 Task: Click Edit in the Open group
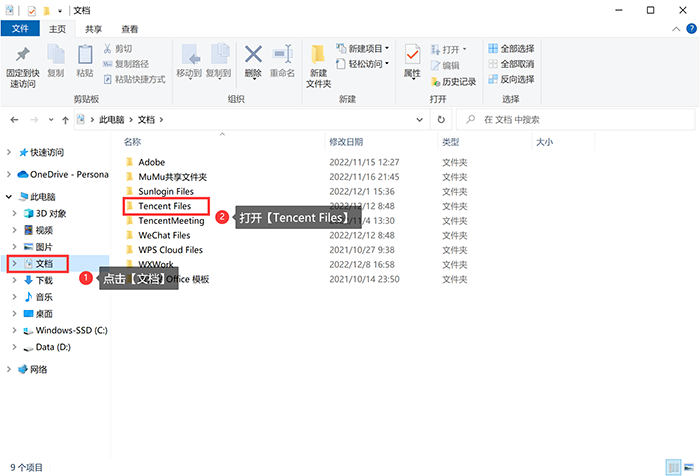pyautogui.click(x=445, y=66)
